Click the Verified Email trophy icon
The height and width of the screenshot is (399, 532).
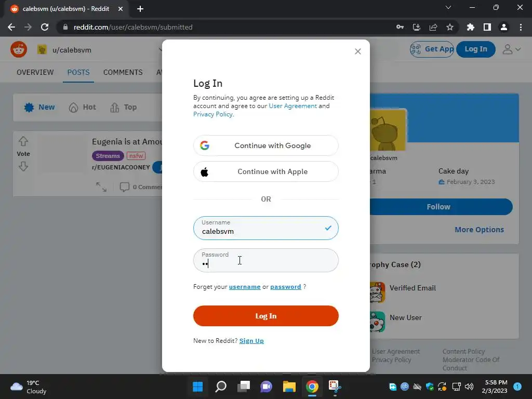click(x=377, y=292)
